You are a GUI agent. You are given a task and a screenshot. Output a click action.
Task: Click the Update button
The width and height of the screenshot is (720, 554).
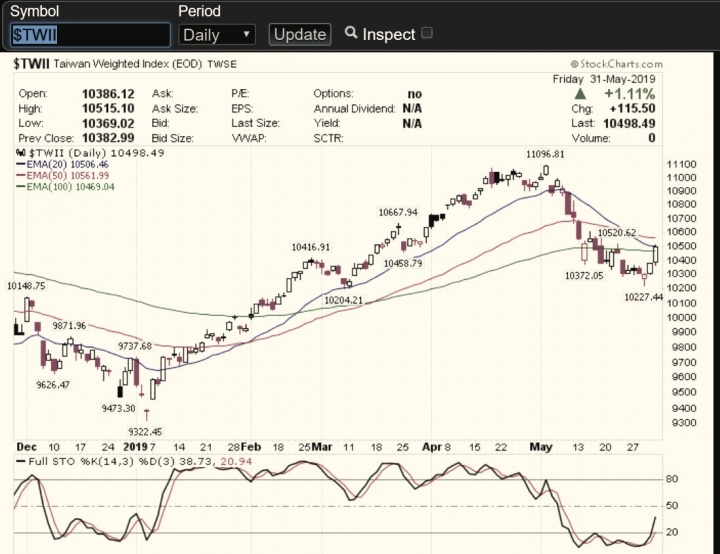click(299, 34)
